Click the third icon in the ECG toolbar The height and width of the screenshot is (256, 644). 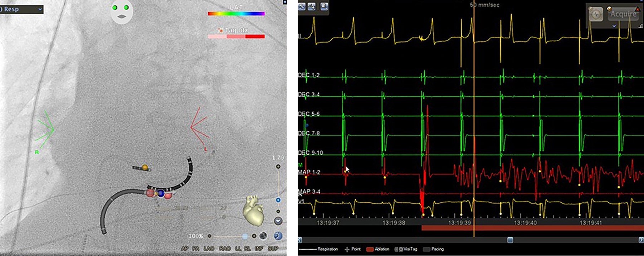click(324, 6)
